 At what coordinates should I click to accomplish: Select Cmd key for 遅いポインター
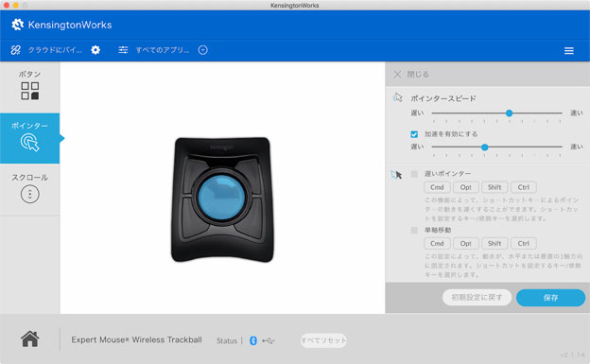(437, 187)
